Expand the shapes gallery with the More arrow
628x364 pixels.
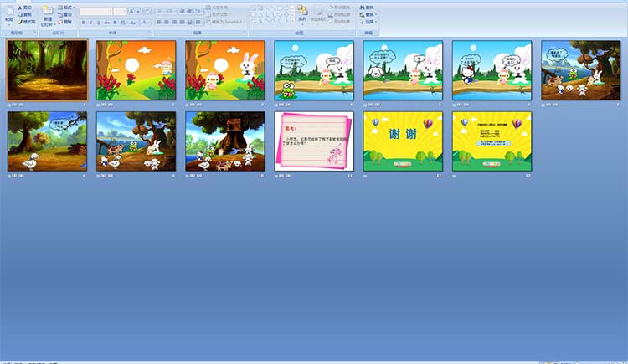293,21
